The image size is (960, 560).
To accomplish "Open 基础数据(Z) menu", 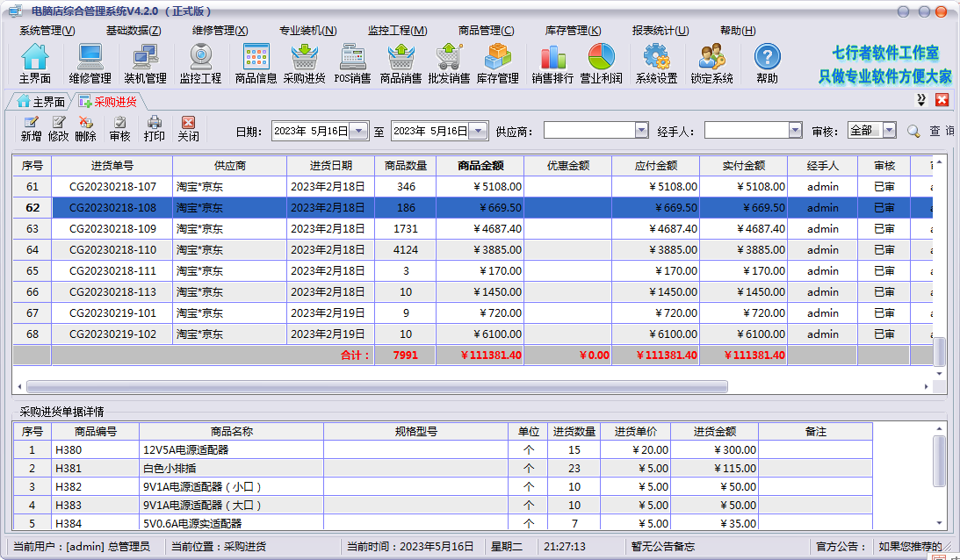I will pos(134,31).
